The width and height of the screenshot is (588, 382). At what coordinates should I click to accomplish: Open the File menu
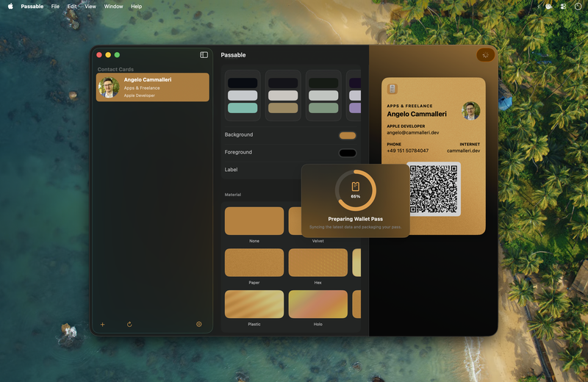pyautogui.click(x=55, y=7)
